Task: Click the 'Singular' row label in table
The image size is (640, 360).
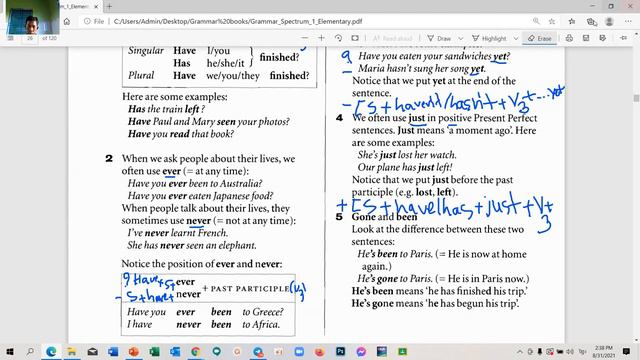Action: pyautogui.click(x=146, y=51)
